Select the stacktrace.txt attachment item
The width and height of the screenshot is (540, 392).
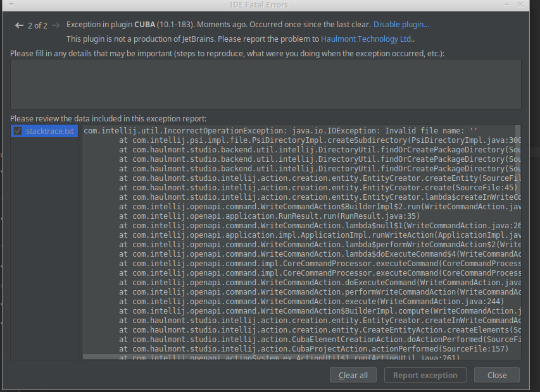[49, 131]
